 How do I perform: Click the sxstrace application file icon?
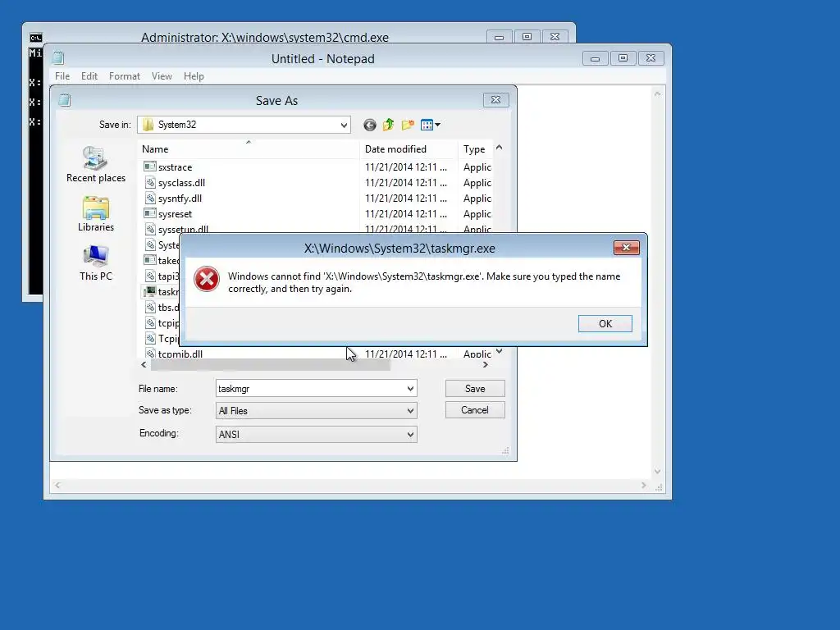point(150,167)
